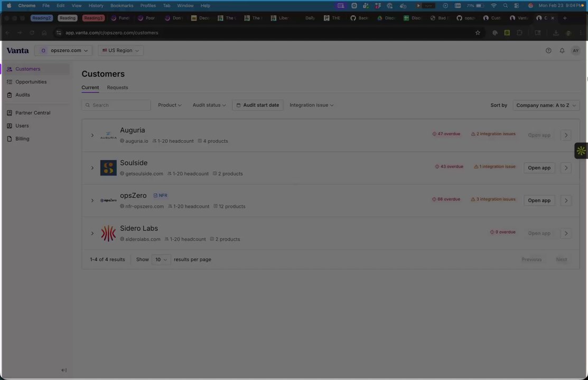Viewport: 588px width, 380px height.
Task: Open the AY user avatar menu
Action: 575,51
